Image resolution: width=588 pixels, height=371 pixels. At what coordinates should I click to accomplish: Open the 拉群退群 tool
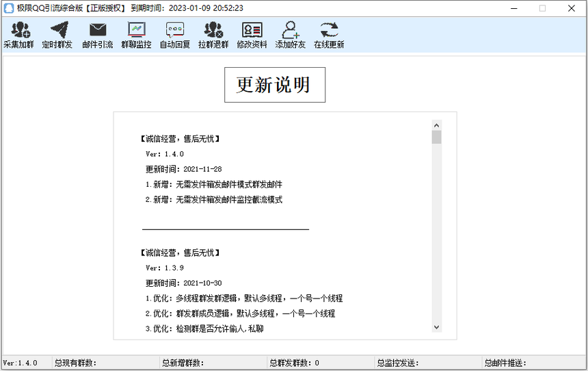(x=213, y=36)
